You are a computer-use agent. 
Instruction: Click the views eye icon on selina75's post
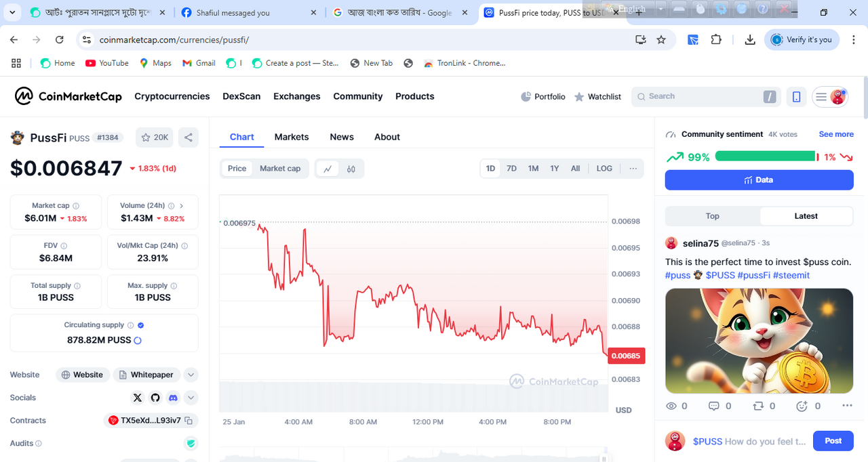671,406
